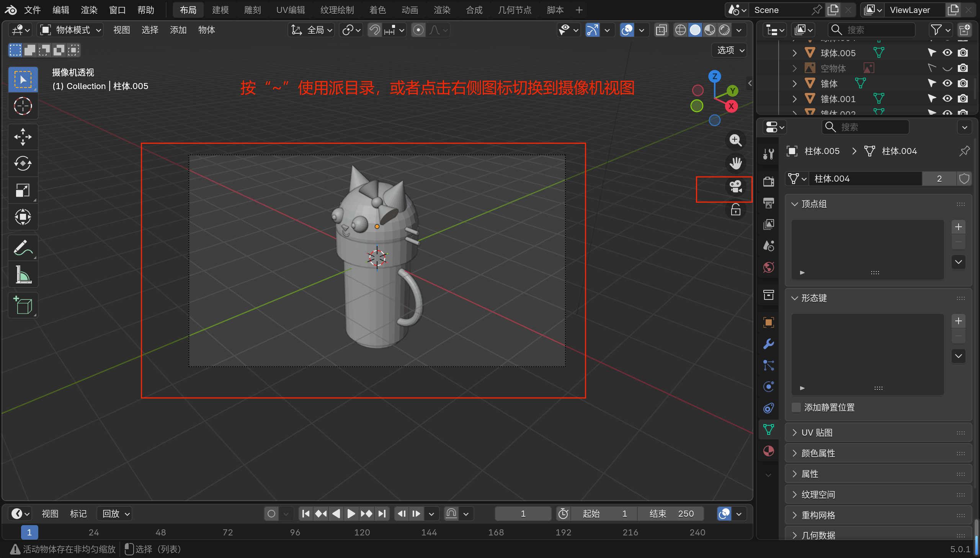Select the Move tool in toolbar
980x558 pixels.
point(23,137)
